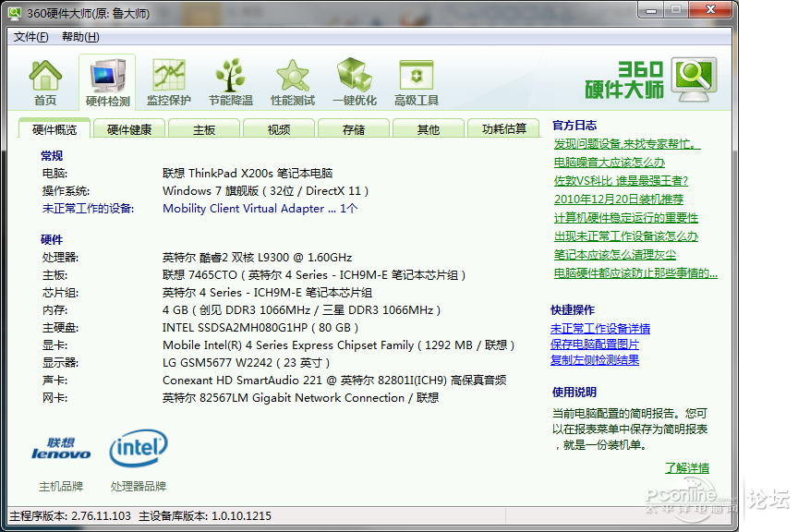Switch to the 存储 tab
The image size is (798, 532).
click(354, 129)
